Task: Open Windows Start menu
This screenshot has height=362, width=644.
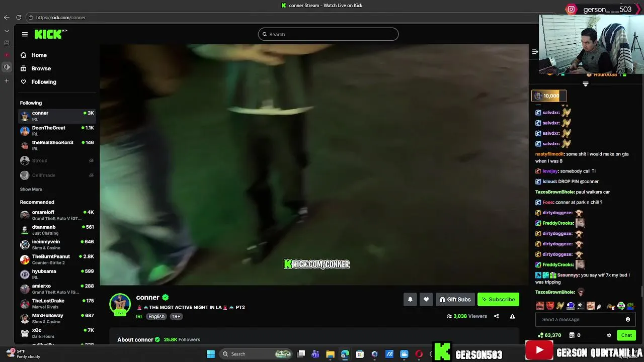Action: (x=211, y=354)
